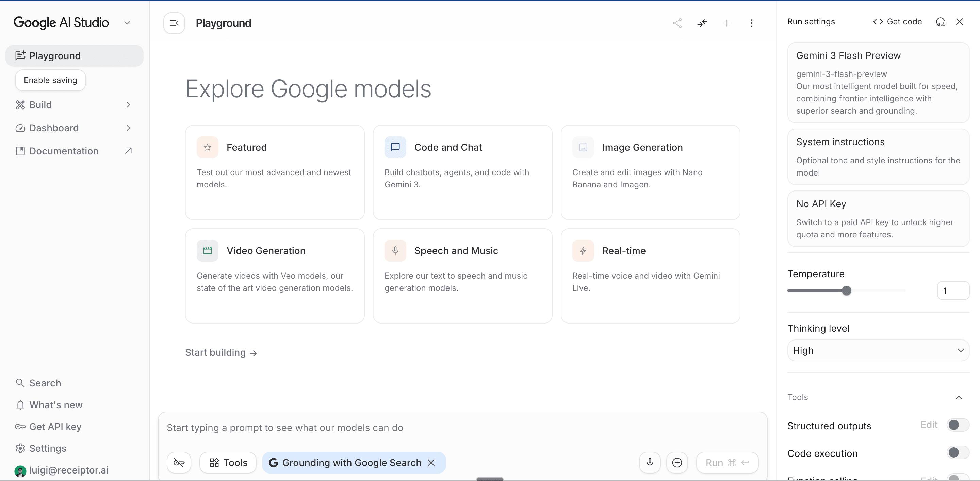980x481 pixels.
Task: Open the three-dot more options menu
Action: (751, 23)
